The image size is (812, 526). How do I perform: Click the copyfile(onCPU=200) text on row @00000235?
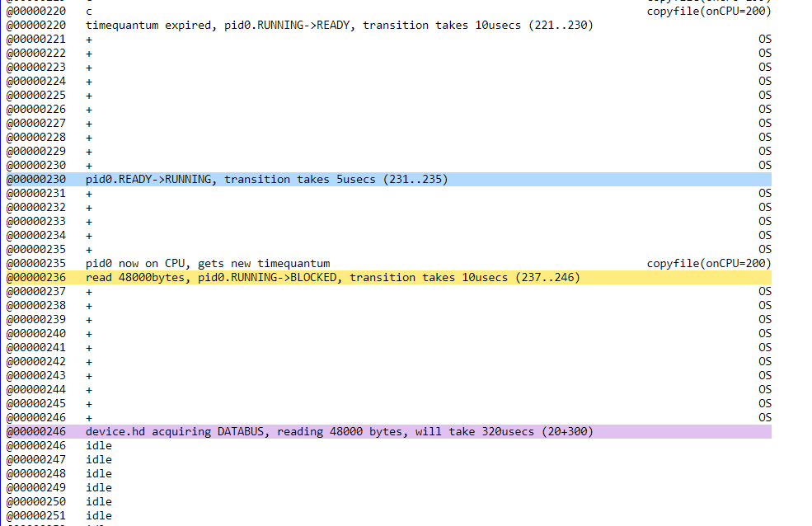point(709,263)
